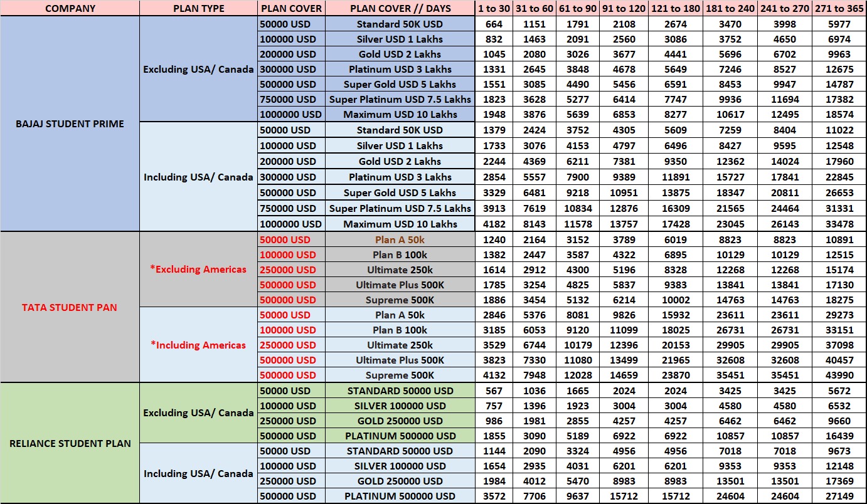
Task: Select the BAJAJ STUDENT PRIME company cell
Action: pyautogui.click(x=70, y=123)
